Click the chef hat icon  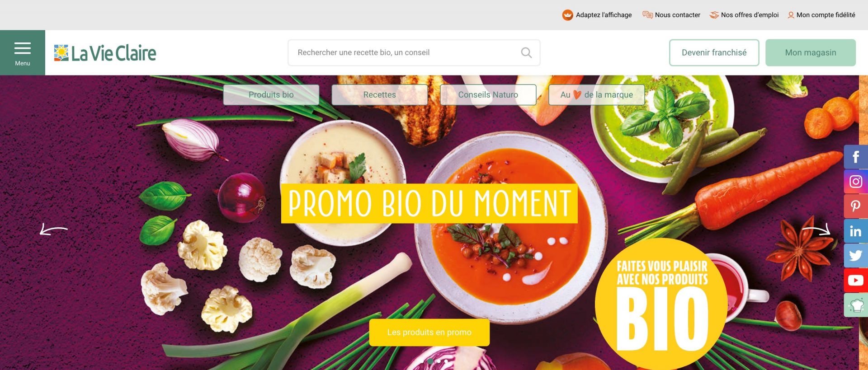[x=856, y=305]
